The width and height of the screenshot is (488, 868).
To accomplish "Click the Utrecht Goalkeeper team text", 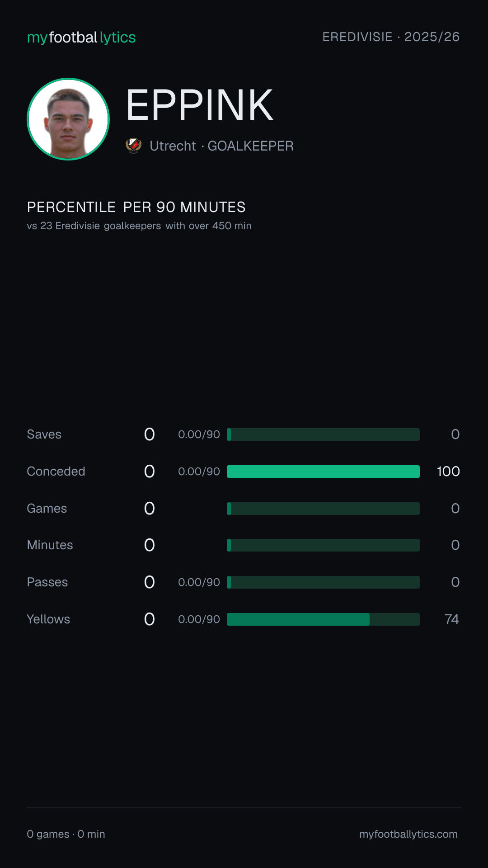I will (222, 146).
